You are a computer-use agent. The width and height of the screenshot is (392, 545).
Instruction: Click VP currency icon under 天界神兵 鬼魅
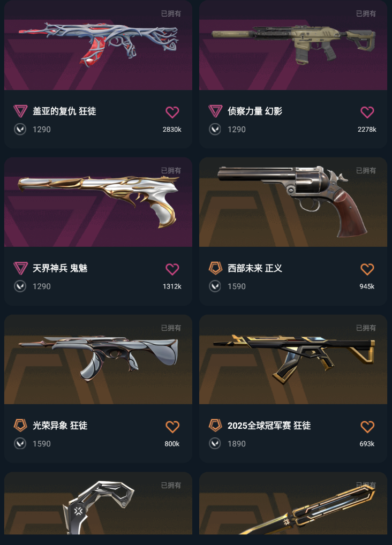click(20, 286)
